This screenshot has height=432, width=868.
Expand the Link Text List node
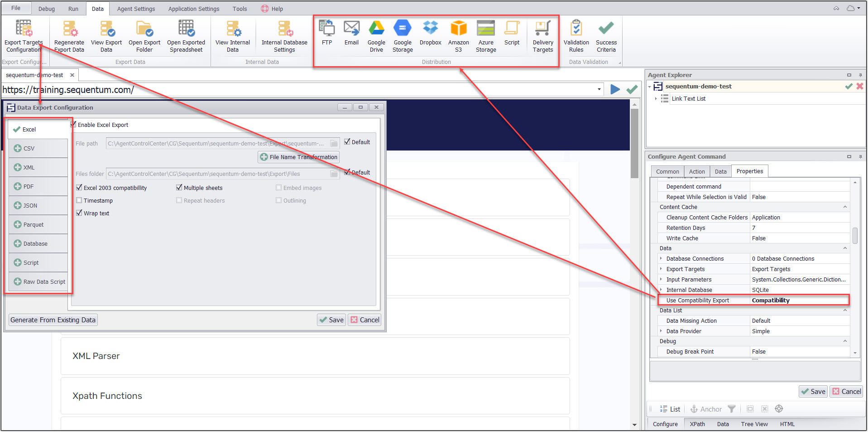657,98
